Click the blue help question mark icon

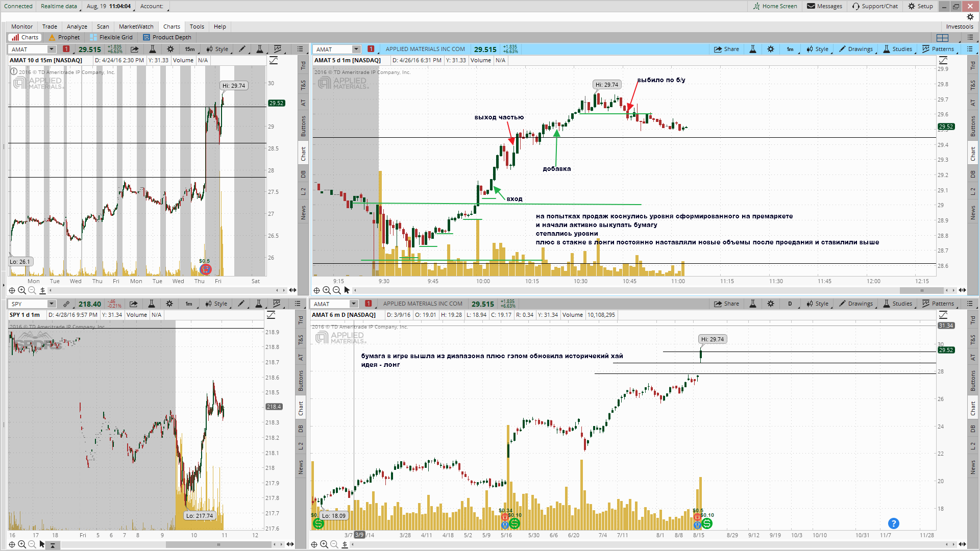[893, 523]
